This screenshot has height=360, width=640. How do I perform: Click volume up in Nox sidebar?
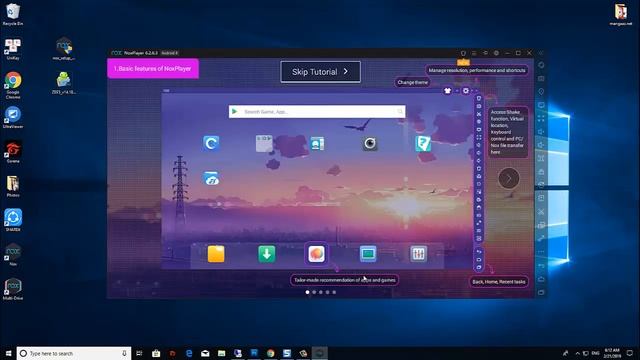pyautogui.click(x=541, y=132)
